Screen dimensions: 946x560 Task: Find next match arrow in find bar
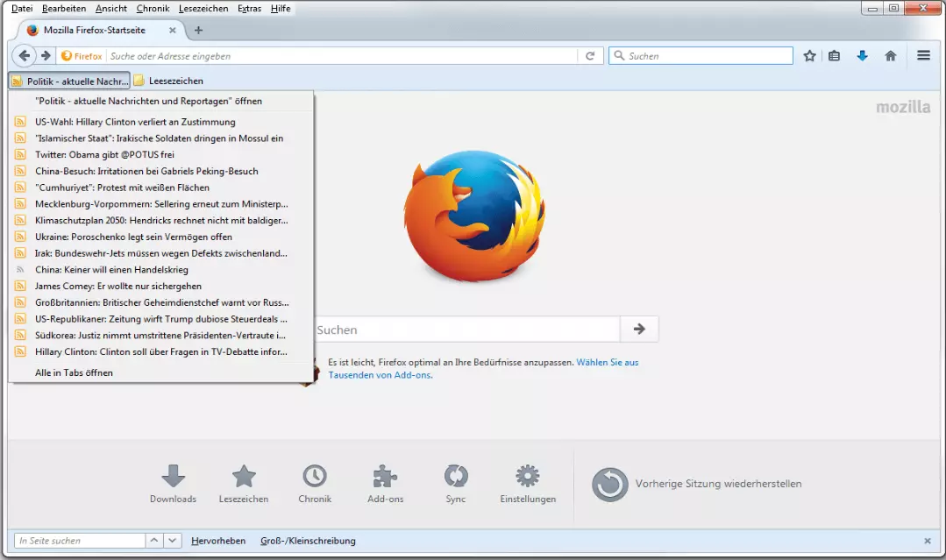tap(173, 541)
